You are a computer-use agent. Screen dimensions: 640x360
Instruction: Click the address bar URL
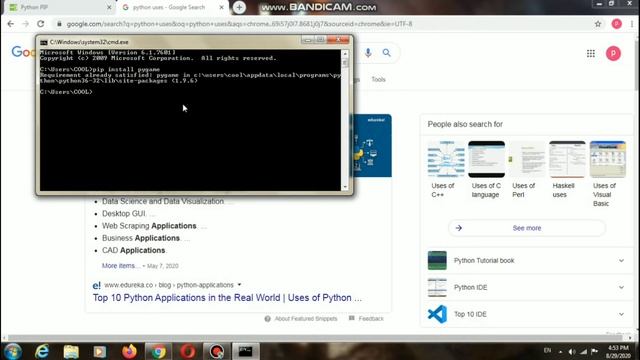pyautogui.click(x=239, y=24)
